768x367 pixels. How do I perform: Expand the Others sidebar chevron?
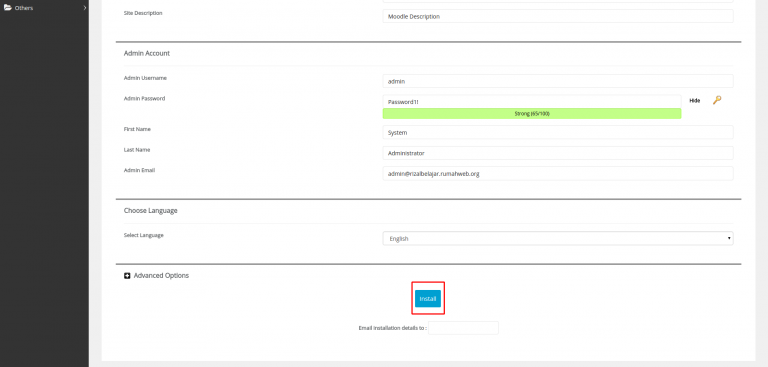click(x=85, y=8)
